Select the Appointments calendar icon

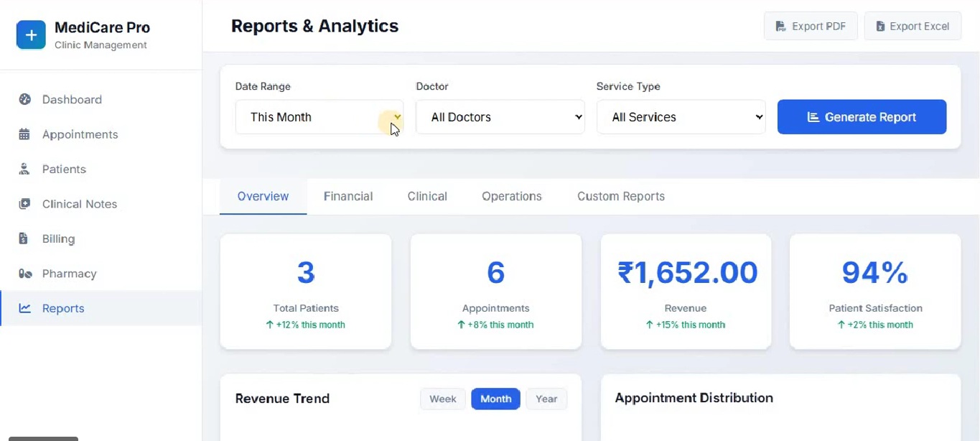pos(24,134)
